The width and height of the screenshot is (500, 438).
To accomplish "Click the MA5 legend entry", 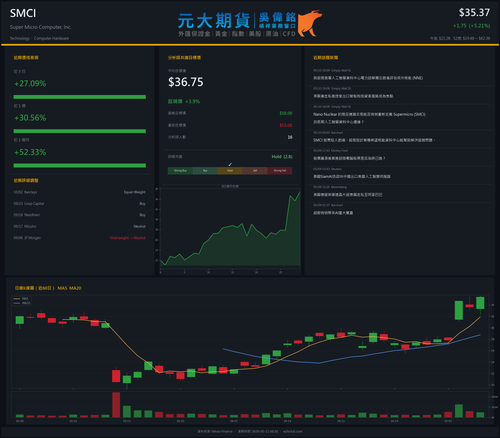I will point(21,299).
